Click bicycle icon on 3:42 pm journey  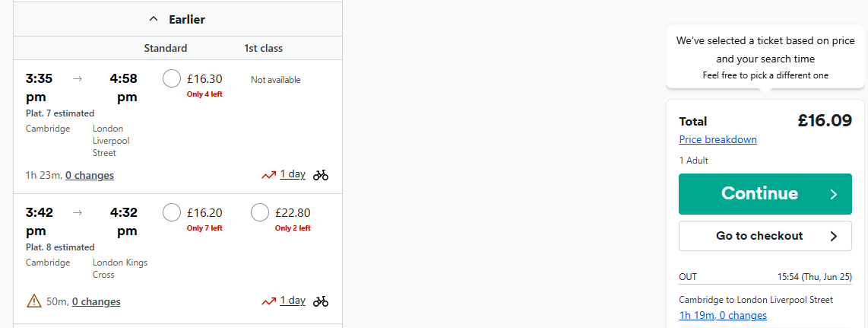click(321, 301)
